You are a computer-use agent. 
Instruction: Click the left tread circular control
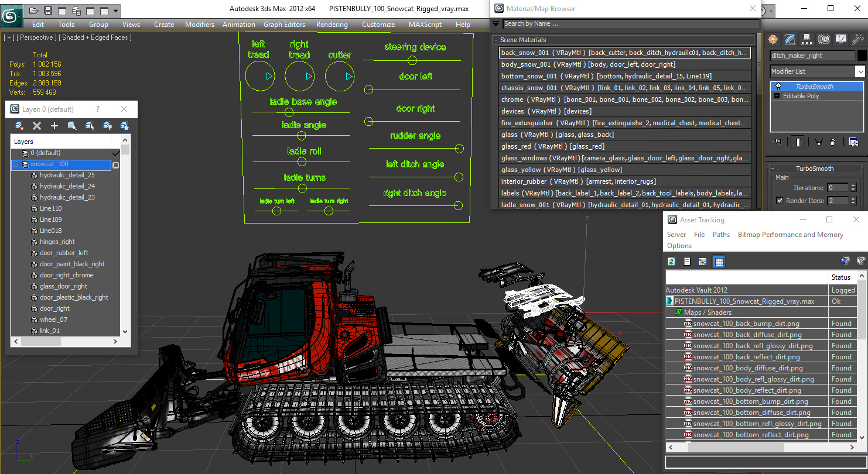click(x=259, y=76)
